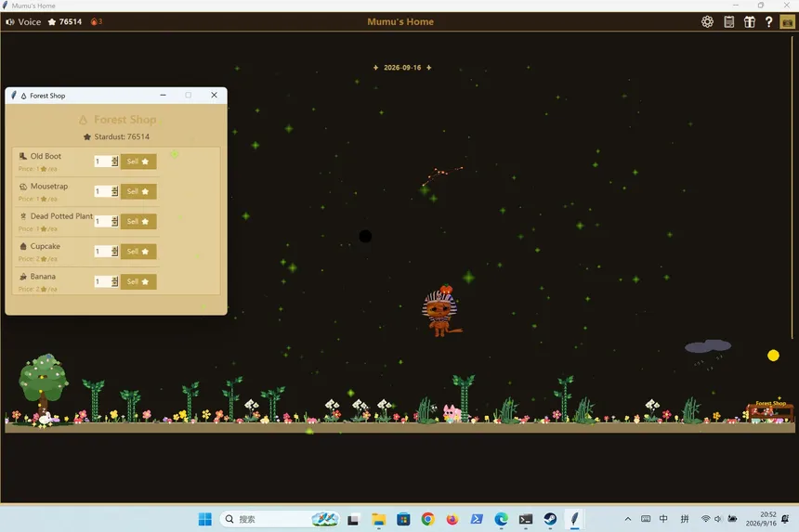
Task: Click the Dead Potted Plant quantity spinner arrows
Action: (x=114, y=222)
